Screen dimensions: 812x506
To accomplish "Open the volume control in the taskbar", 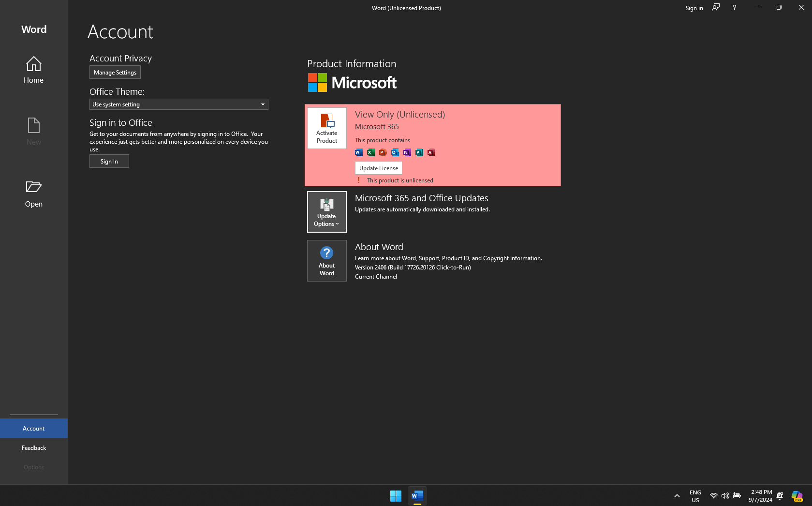I will tap(725, 495).
